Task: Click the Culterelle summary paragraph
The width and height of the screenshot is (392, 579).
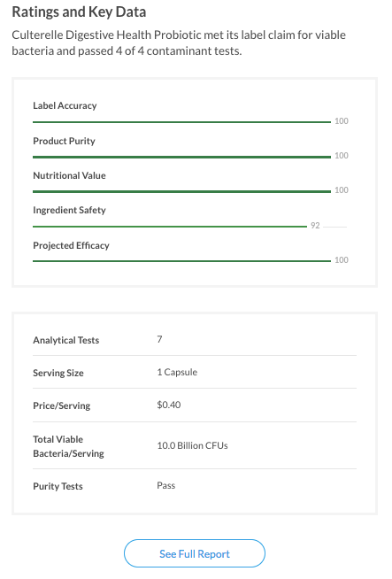Action: tap(179, 42)
